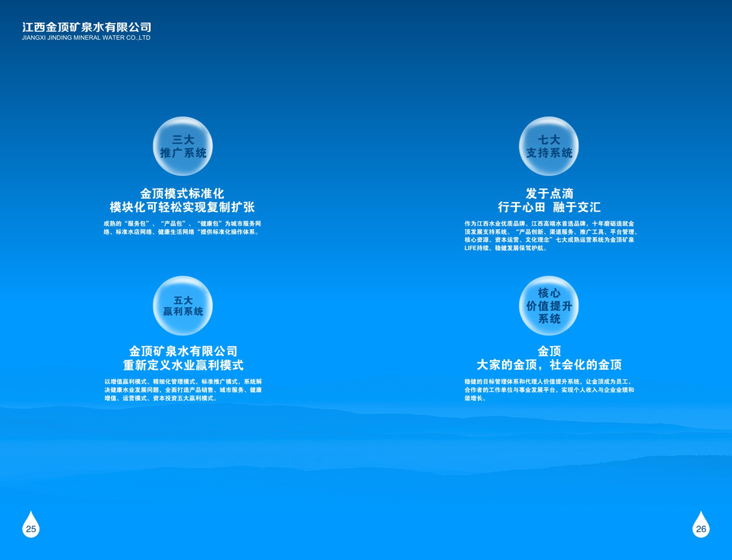
Task: Click the 核心价值提升系统 bubble icon
Action: click(549, 306)
